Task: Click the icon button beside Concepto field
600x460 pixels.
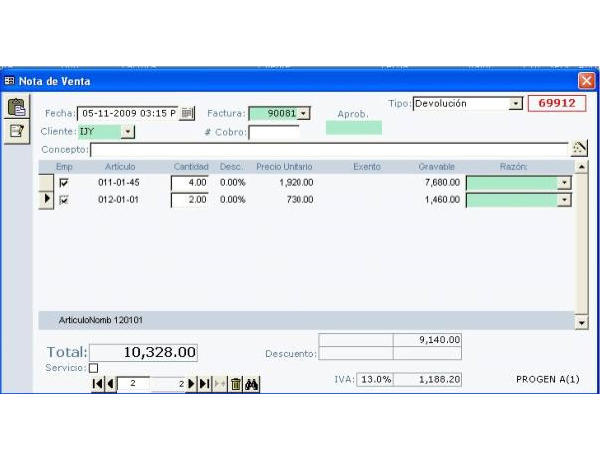Action: [x=579, y=148]
